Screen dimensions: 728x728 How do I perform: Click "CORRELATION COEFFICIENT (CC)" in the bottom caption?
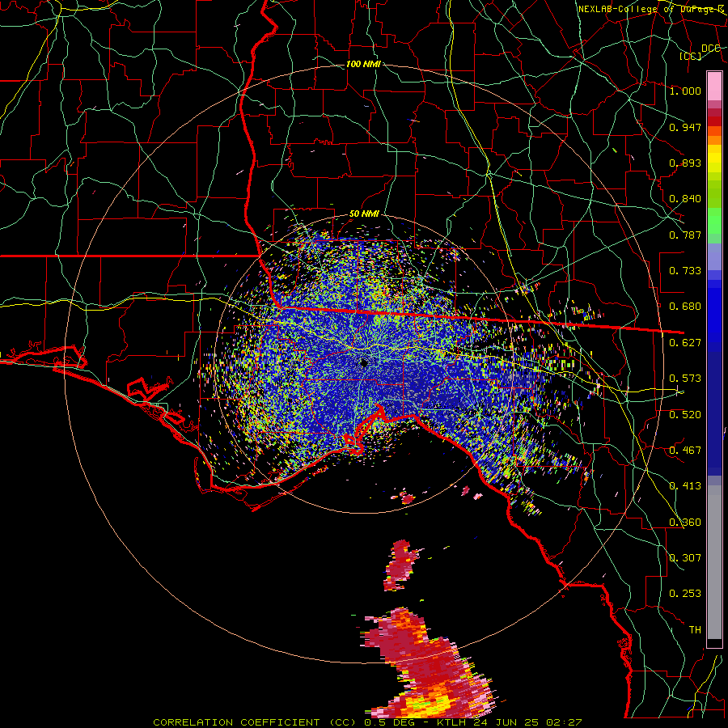coord(255,722)
